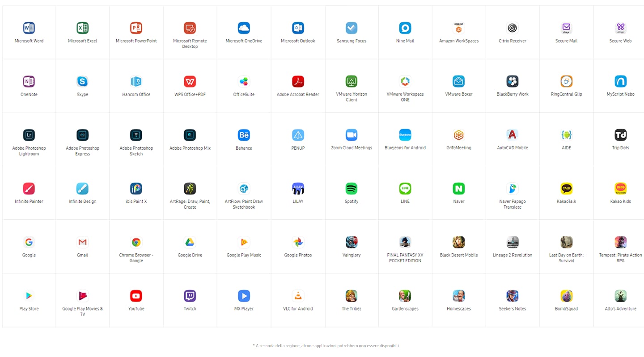Click Adobe Photoshop Sketch icon

tap(136, 135)
